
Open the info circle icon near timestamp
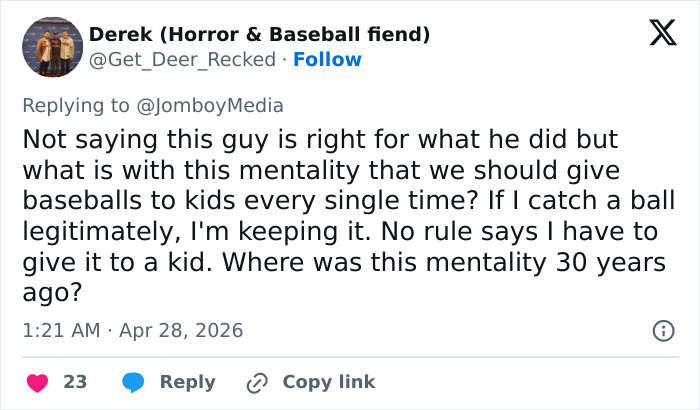click(661, 330)
